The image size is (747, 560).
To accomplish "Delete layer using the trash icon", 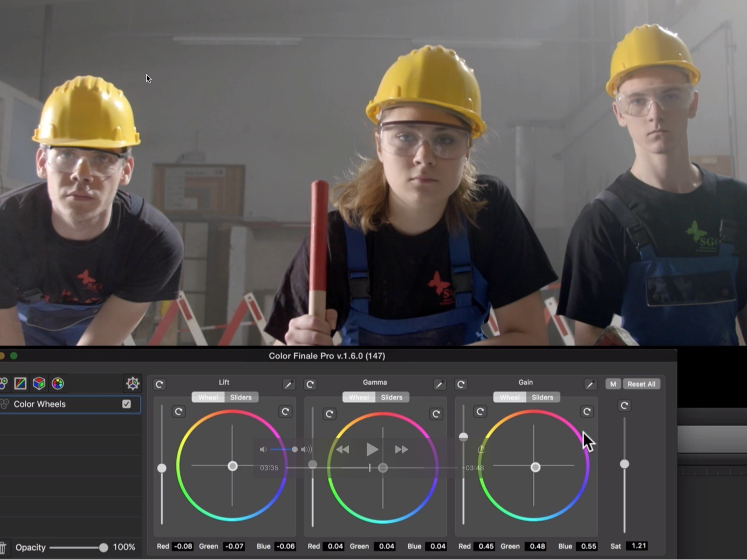I will click(4, 547).
